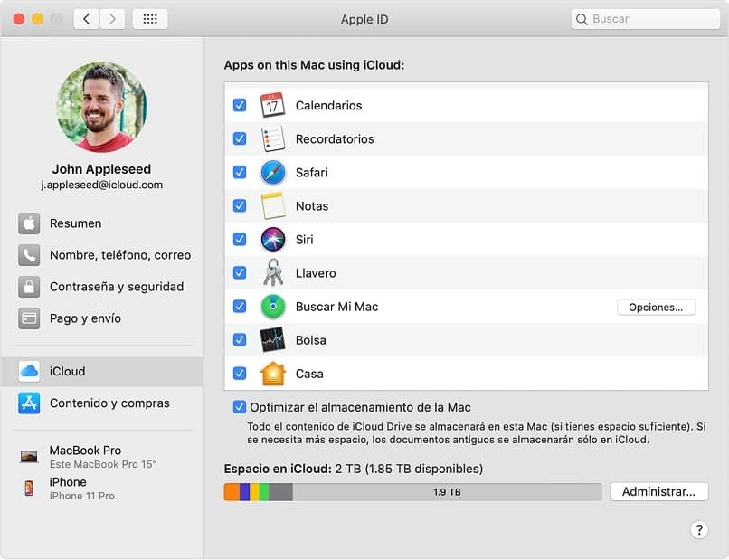Open the Resumen section
Screen dimensions: 729x560
tap(102, 223)
